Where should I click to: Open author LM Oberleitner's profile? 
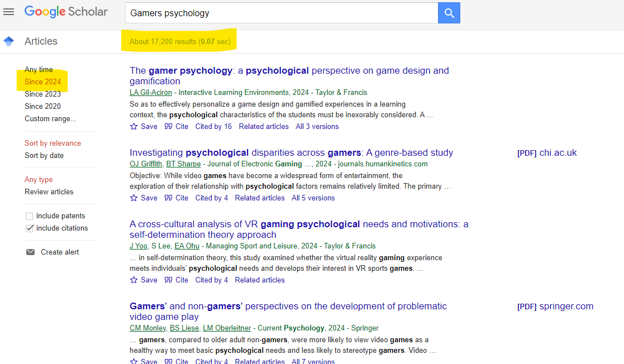[227, 328]
